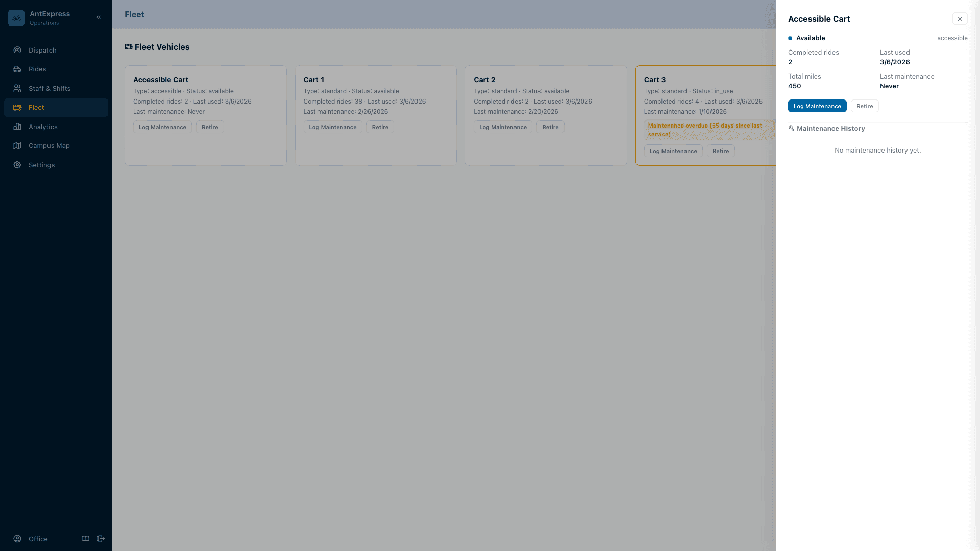Select the Analytics bar-chart icon
The height and width of the screenshot is (551, 980).
(x=17, y=127)
